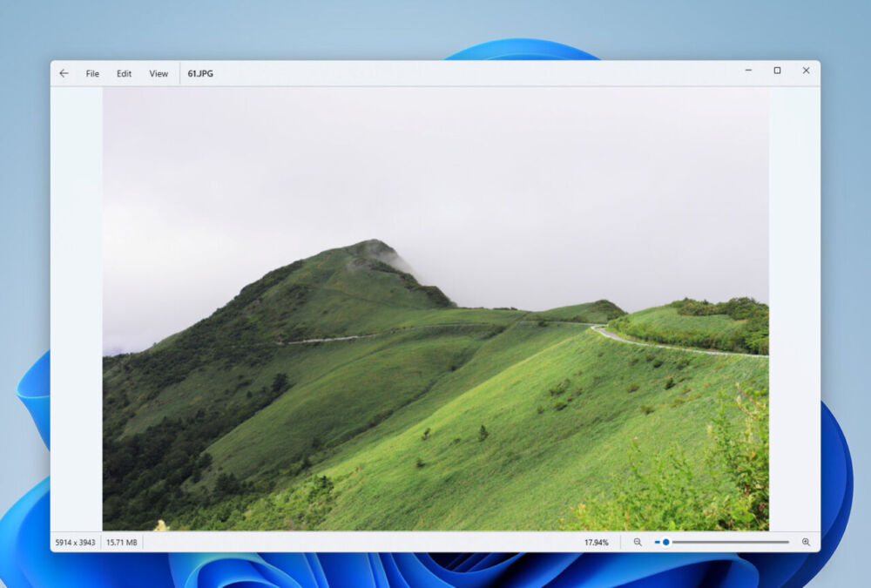871x588 pixels.
Task: Click the zoom slider handle
Action: 665,542
